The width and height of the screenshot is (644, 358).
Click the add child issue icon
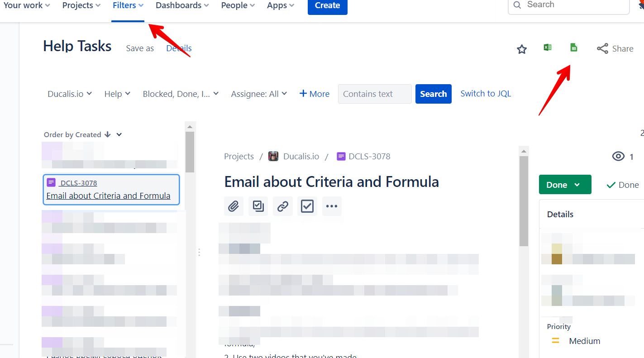pos(258,206)
